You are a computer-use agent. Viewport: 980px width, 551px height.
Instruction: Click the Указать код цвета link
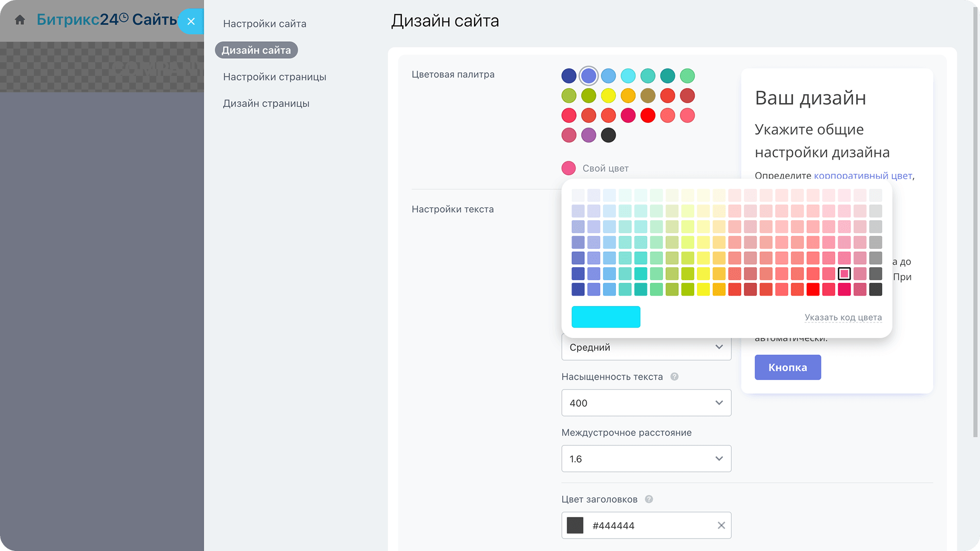click(843, 317)
